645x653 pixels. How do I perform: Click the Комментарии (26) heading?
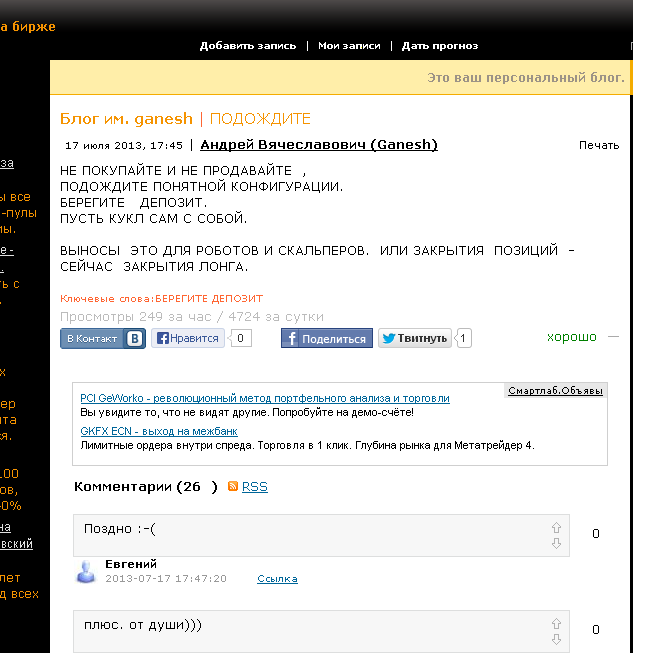(x=146, y=486)
